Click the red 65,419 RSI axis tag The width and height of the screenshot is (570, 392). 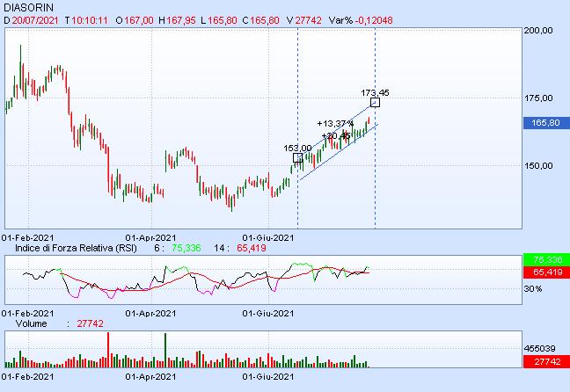[547, 272]
